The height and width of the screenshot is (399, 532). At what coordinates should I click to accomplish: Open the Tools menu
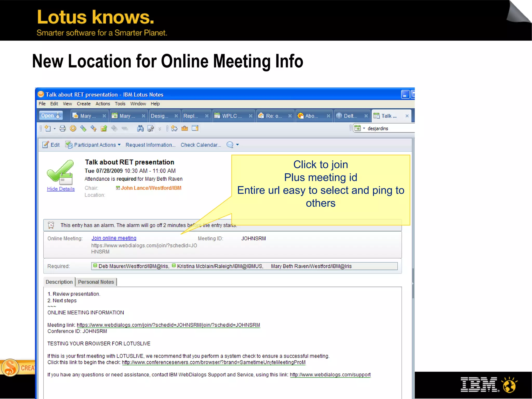click(120, 104)
